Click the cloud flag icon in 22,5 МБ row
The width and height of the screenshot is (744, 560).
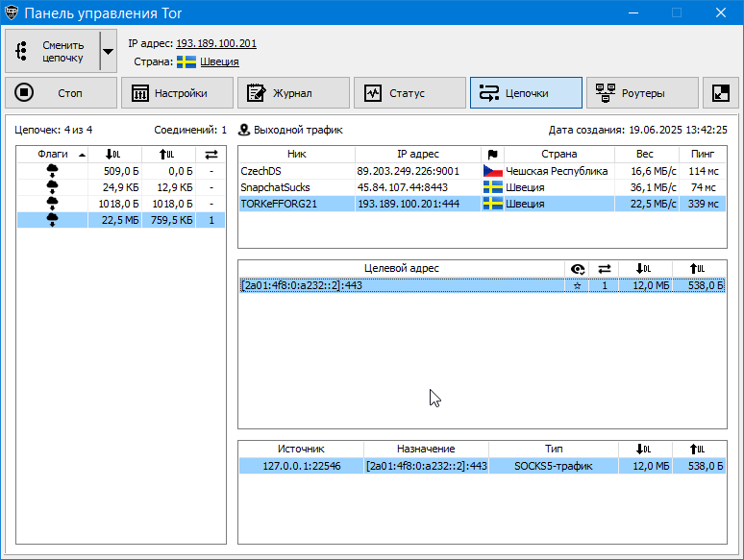[52, 220]
